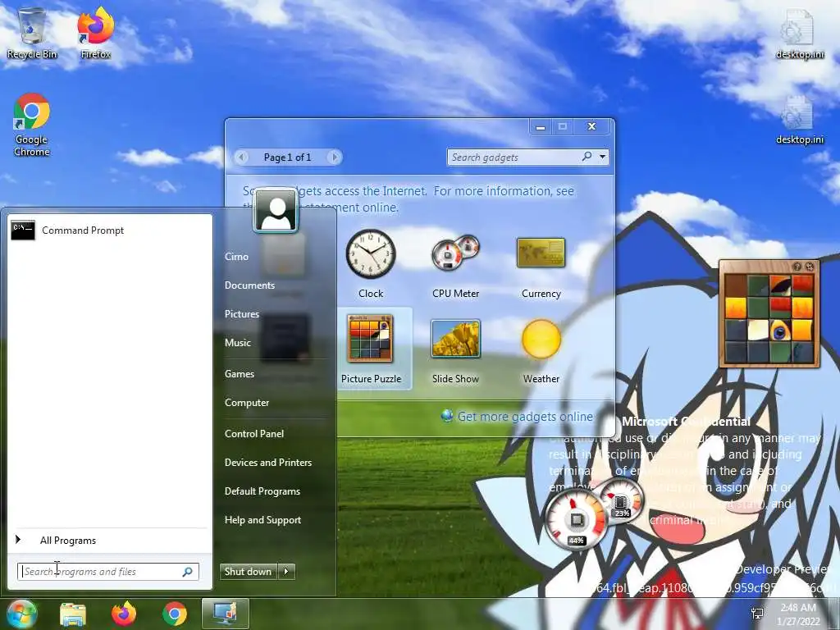Focus the Search programs and files box
Viewport: 840px width, 630px height.
(107, 572)
